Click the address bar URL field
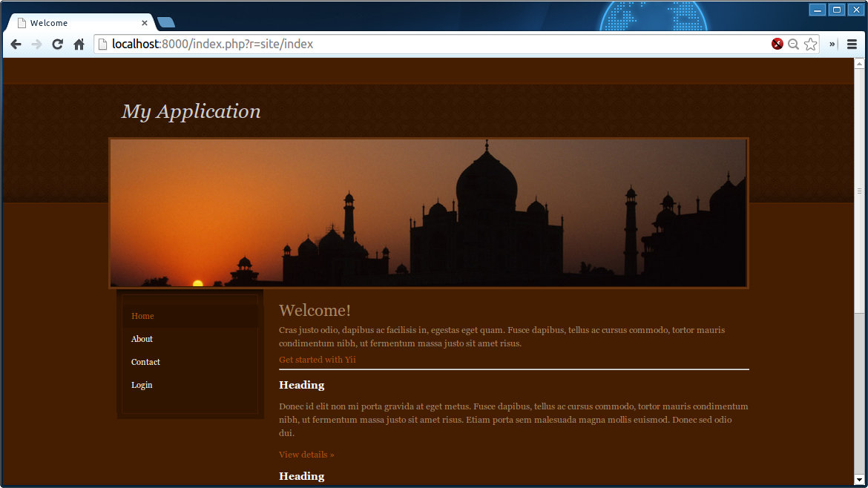 point(430,44)
